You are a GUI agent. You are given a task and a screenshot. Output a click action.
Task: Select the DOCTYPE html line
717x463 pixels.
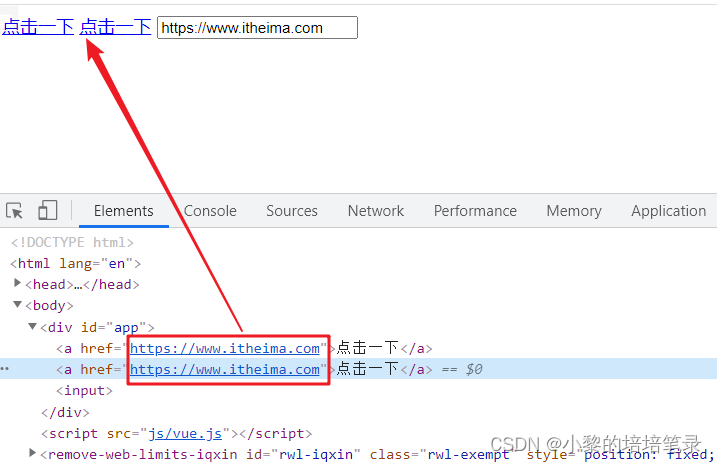click(72, 242)
